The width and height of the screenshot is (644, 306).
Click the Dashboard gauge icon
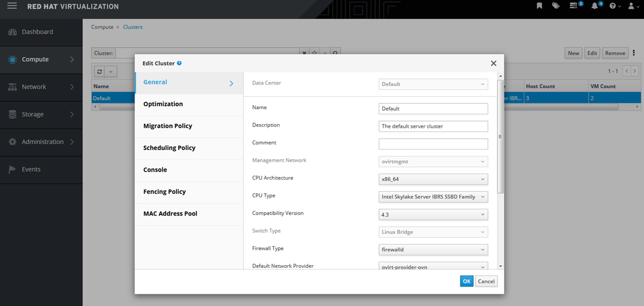[12, 32]
